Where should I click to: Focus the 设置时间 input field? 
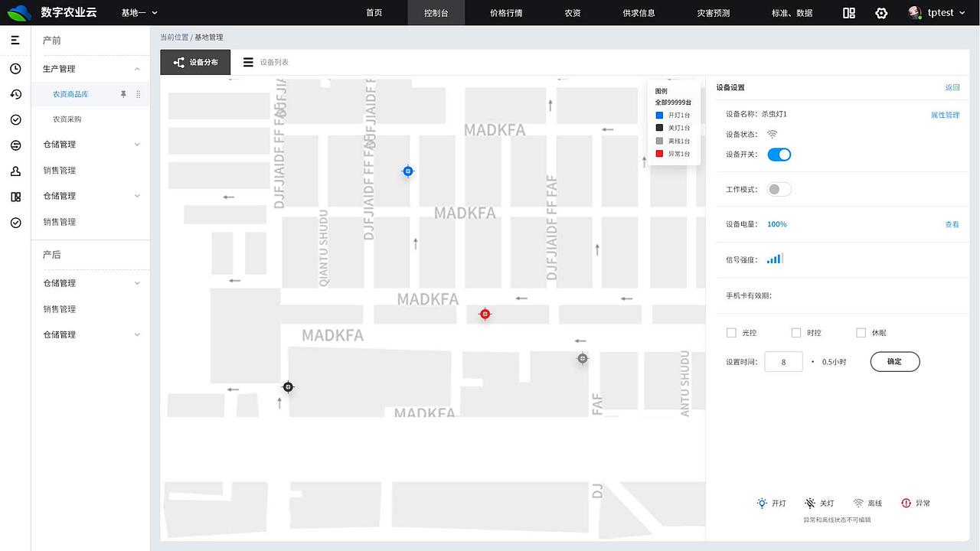[783, 362]
